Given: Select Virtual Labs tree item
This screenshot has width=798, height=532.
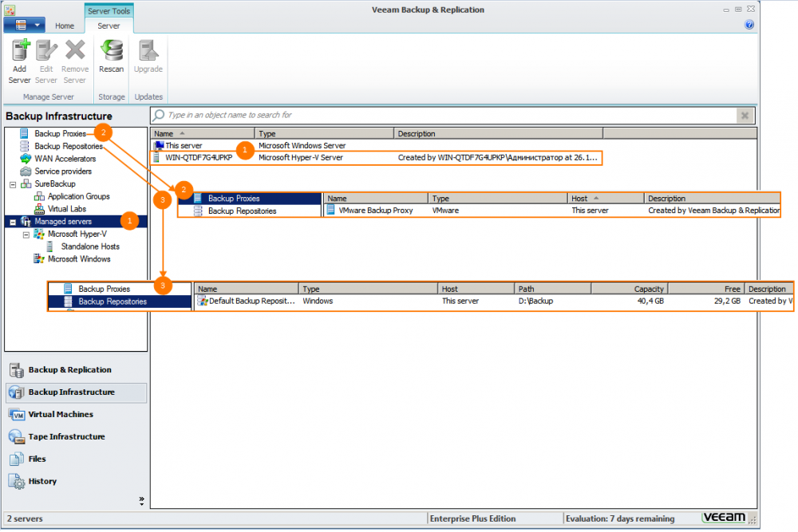Looking at the screenshot, I should pyautogui.click(x=67, y=208).
